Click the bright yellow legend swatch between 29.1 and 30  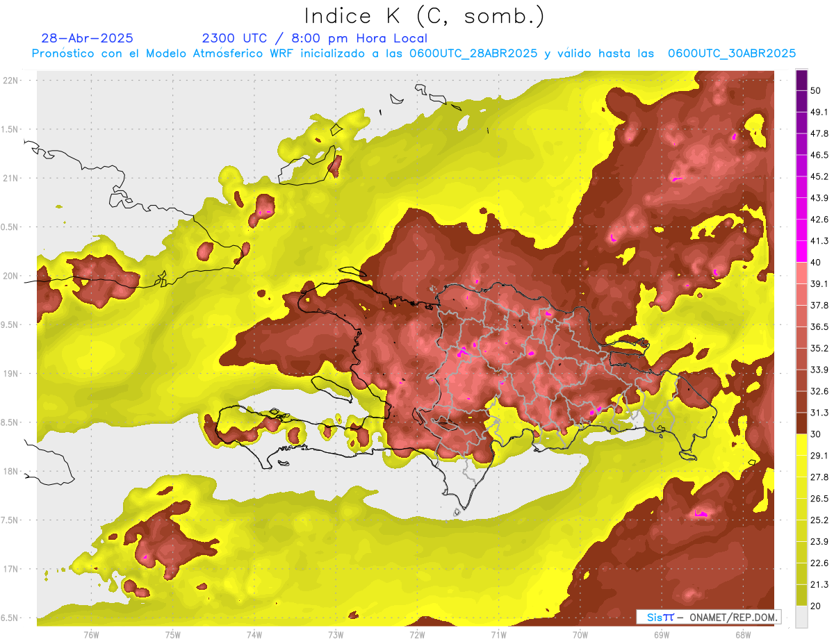(801, 445)
